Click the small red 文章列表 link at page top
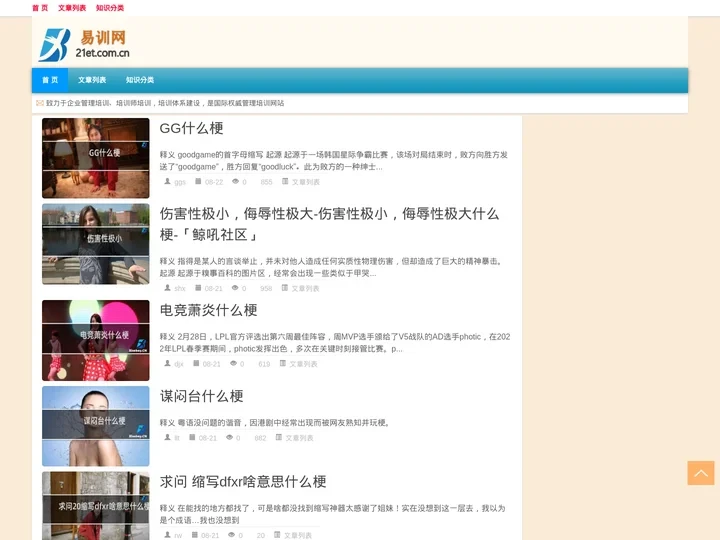The height and width of the screenshot is (540, 720). coord(72,8)
